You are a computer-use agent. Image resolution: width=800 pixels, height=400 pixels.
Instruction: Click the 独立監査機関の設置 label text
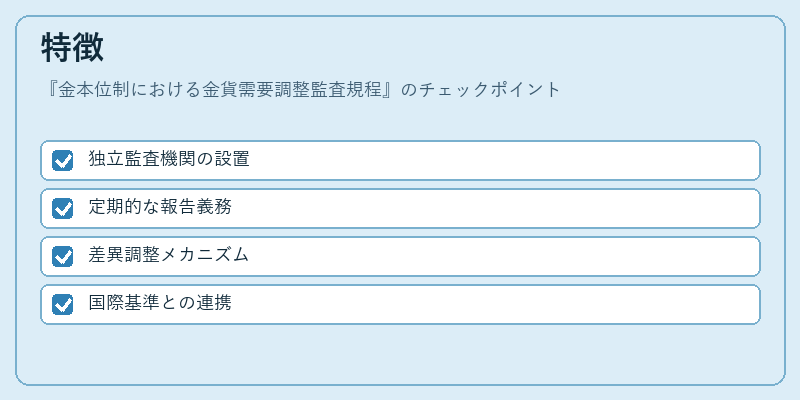[169, 159]
